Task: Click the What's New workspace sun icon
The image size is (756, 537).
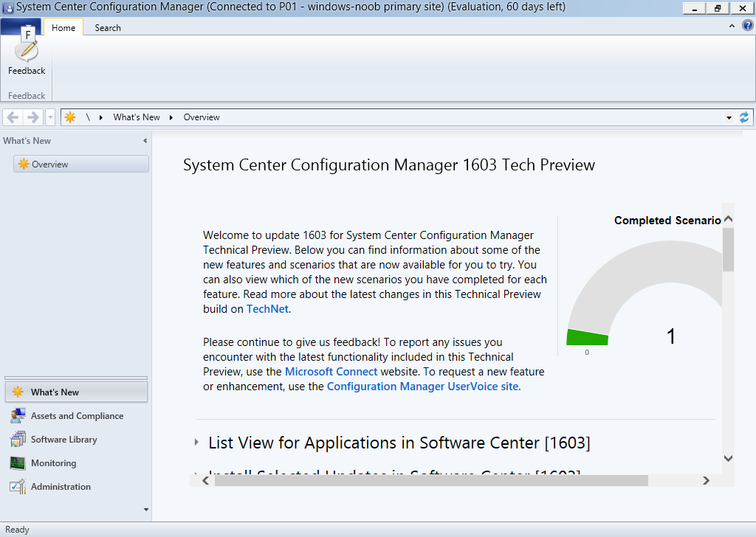Action: click(18, 392)
